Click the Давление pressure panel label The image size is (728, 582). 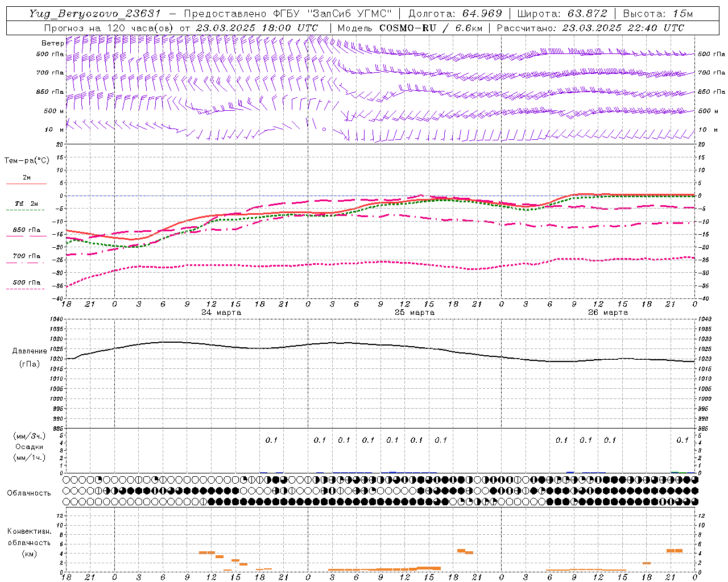[30, 351]
